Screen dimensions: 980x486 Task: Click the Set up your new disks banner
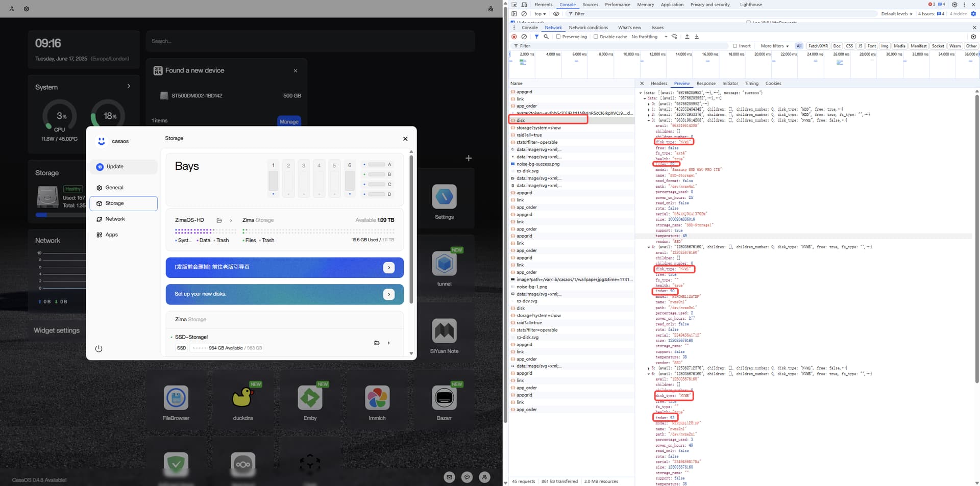tap(285, 294)
